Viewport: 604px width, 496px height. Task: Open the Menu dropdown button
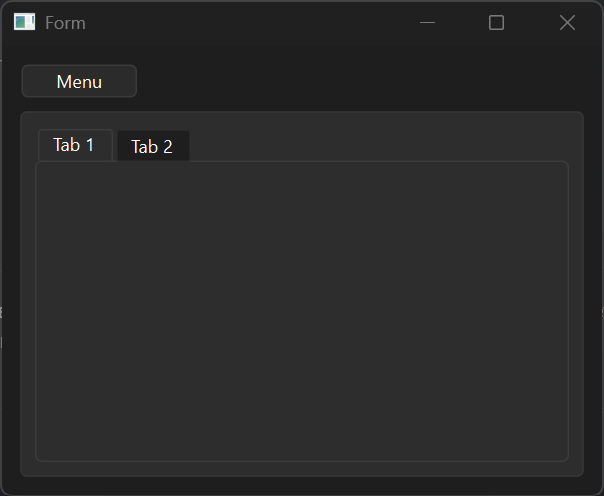pyautogui.click(x=79, y=82)
